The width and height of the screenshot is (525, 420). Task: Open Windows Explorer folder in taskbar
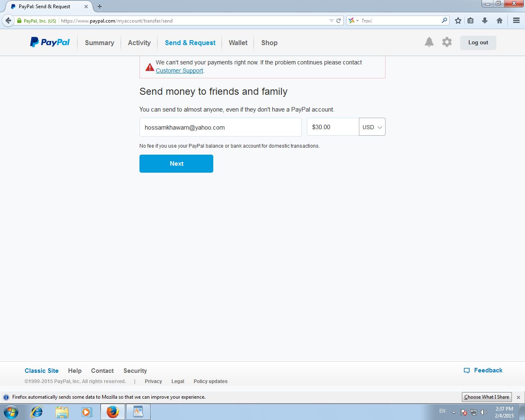[62, 412]
